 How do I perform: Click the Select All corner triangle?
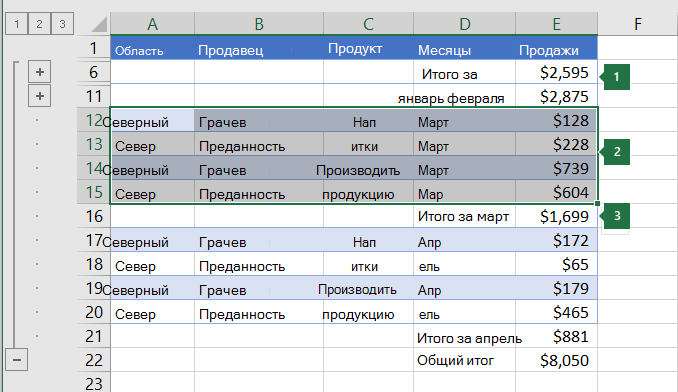[x=99, y=24]
